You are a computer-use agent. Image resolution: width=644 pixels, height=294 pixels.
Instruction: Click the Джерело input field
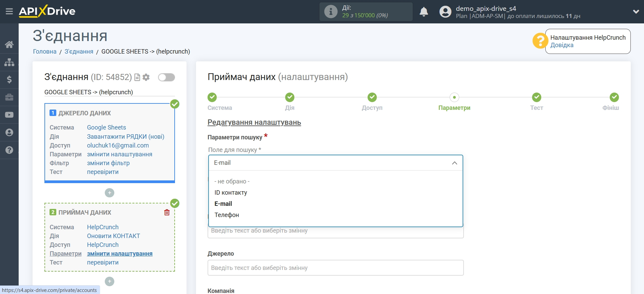point(335,268)
